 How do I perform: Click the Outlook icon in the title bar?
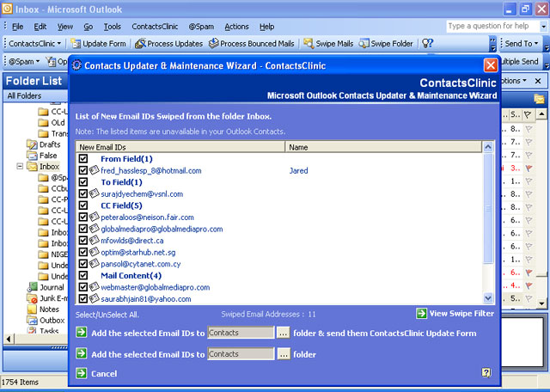(x=7, y=9)
